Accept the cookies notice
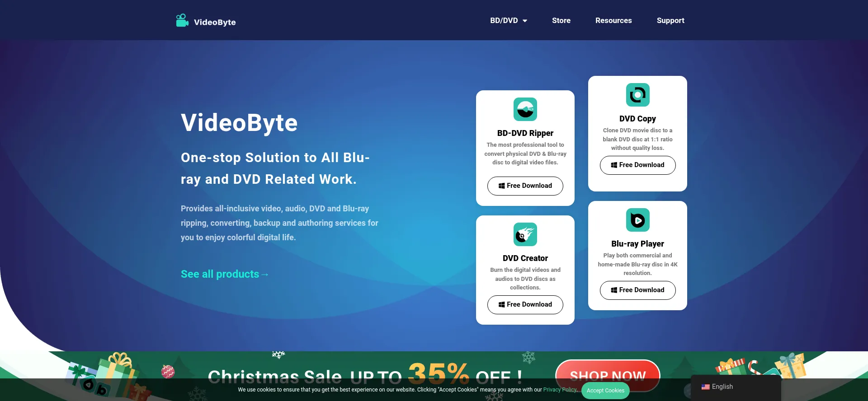Image resolution: width=868 pixels, height=401 pixels. 605,391
